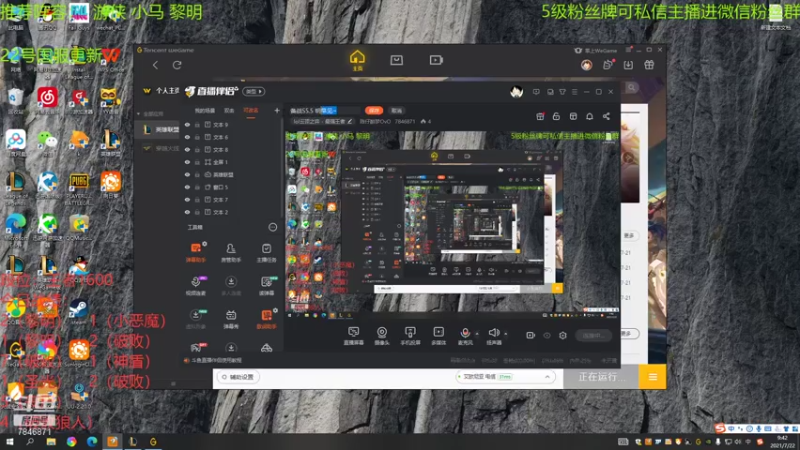Image resolution: width=800 pixels, height=450 pixels.
Task: Lock the 文本 2 layer
Action: coord(197,212)
